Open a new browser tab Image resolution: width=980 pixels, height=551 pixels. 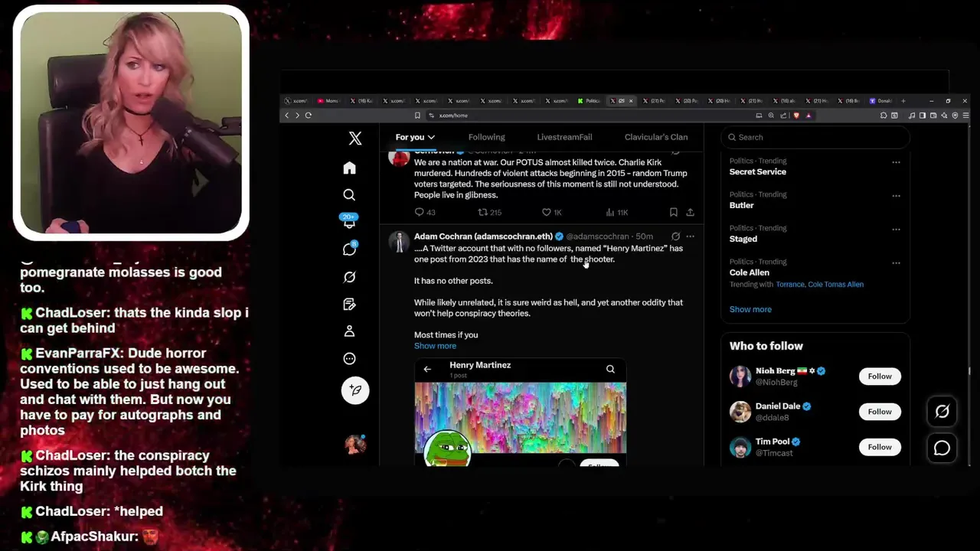pyautogui.click(x=903, y=101)
